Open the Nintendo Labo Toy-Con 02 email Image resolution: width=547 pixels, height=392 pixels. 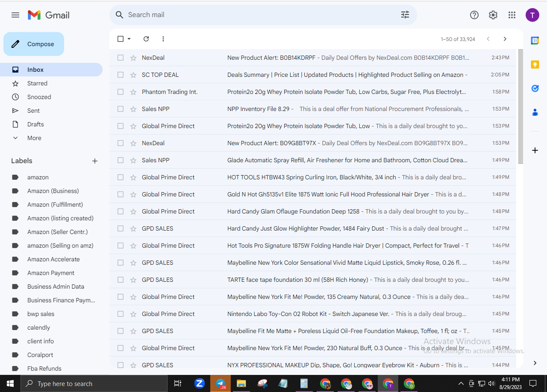pos(313,314)
